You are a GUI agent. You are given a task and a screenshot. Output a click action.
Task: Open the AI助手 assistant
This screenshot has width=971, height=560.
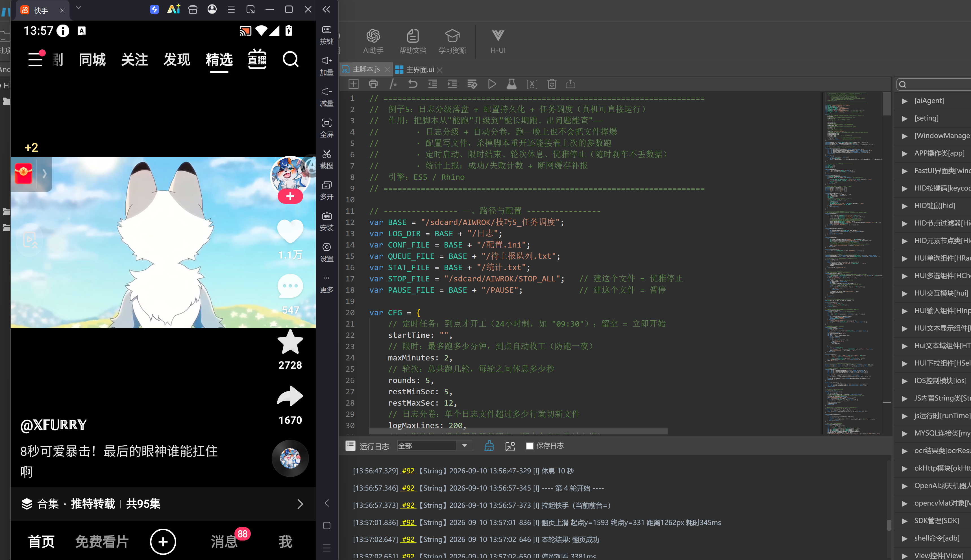pos(373,41)
